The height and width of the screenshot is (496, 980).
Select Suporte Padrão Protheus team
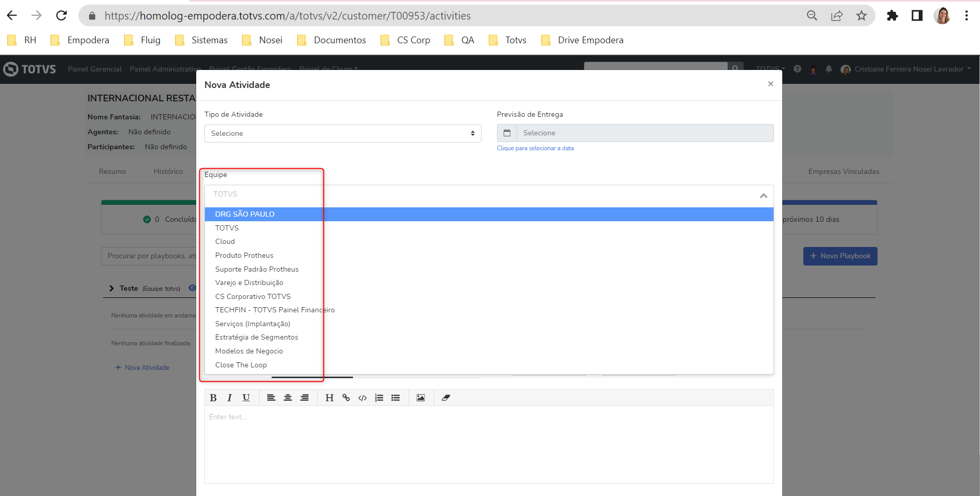(x=489, y=269)
